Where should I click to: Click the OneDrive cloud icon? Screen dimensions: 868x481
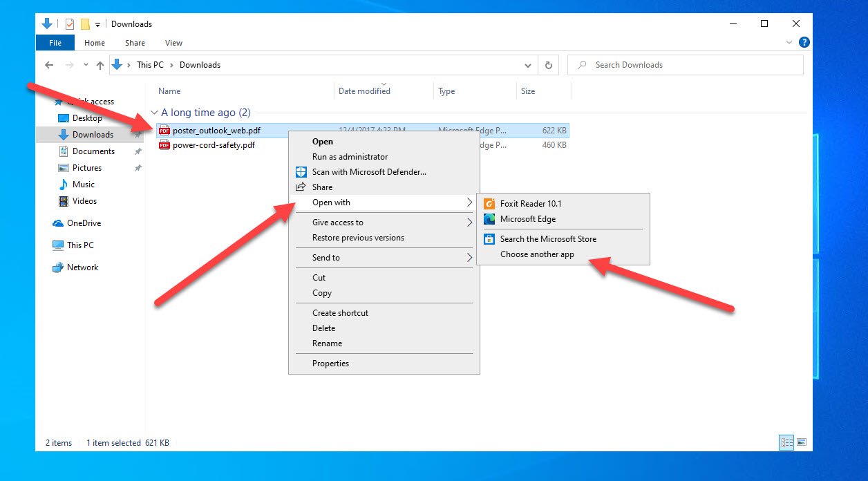[x=58, y=223]
